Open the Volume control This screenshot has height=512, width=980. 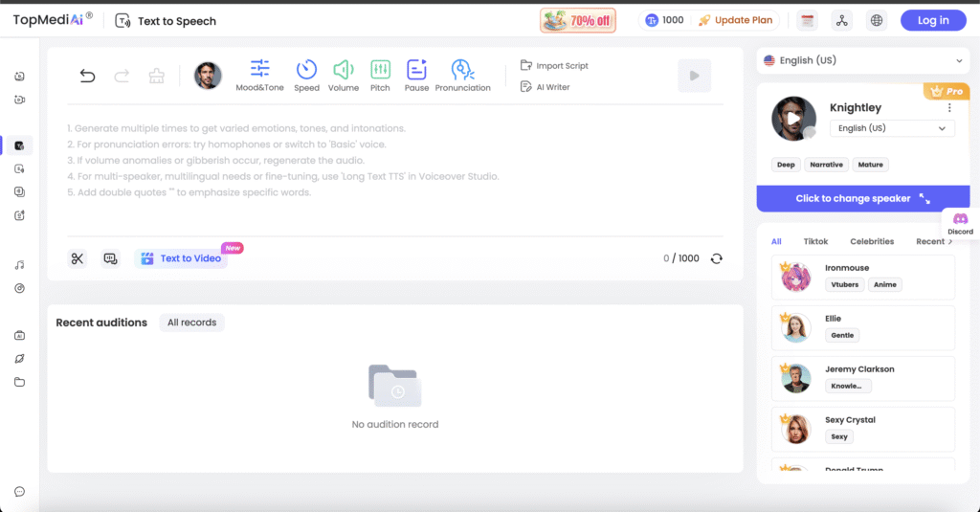click(x=344, y=76)
